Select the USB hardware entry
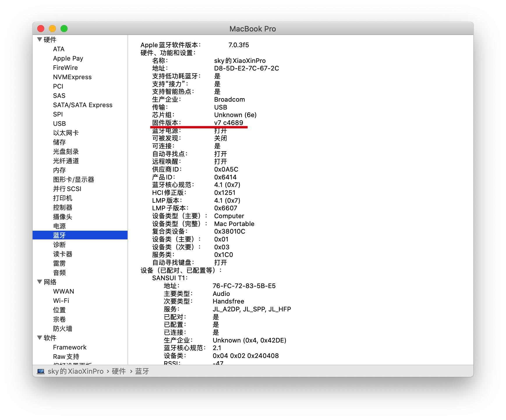506x420 pixels. click(x=59, y=123)
